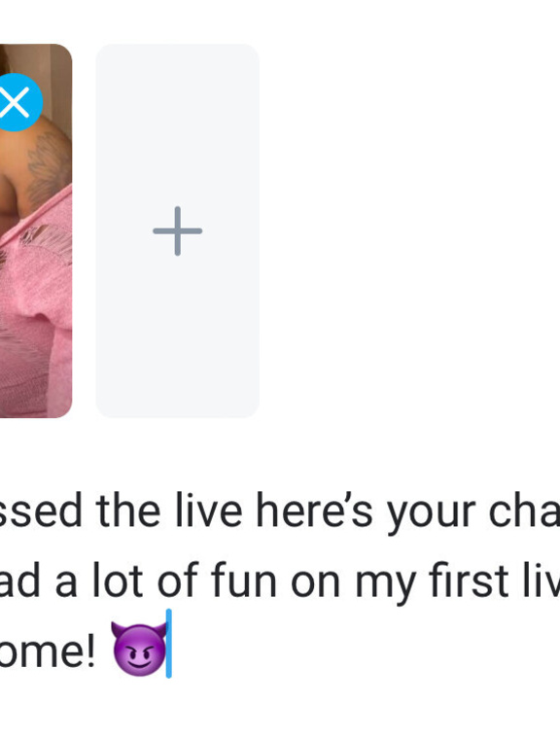
Task: Click the partial word "cha" at line end
Action: (x=524, y=511)
